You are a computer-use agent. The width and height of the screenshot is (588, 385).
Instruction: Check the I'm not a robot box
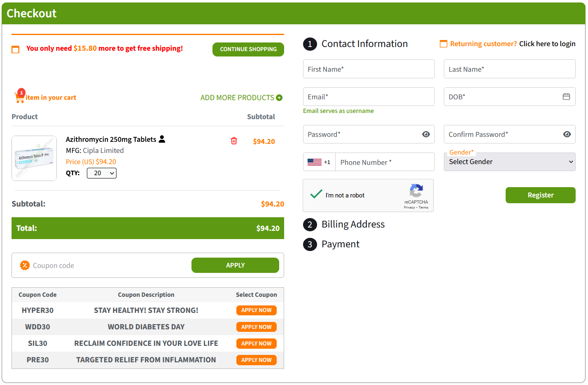pyautogui.click(x=315, y=195)
